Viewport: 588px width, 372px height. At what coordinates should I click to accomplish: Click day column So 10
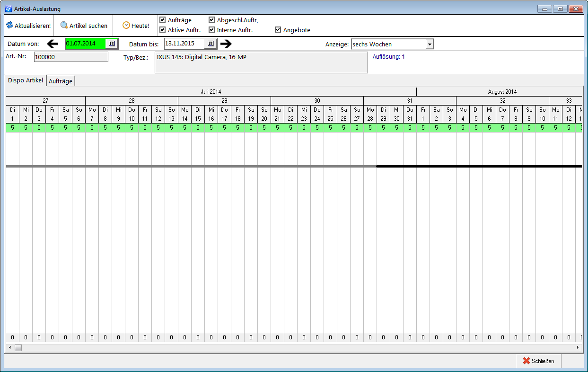[542, 114]
